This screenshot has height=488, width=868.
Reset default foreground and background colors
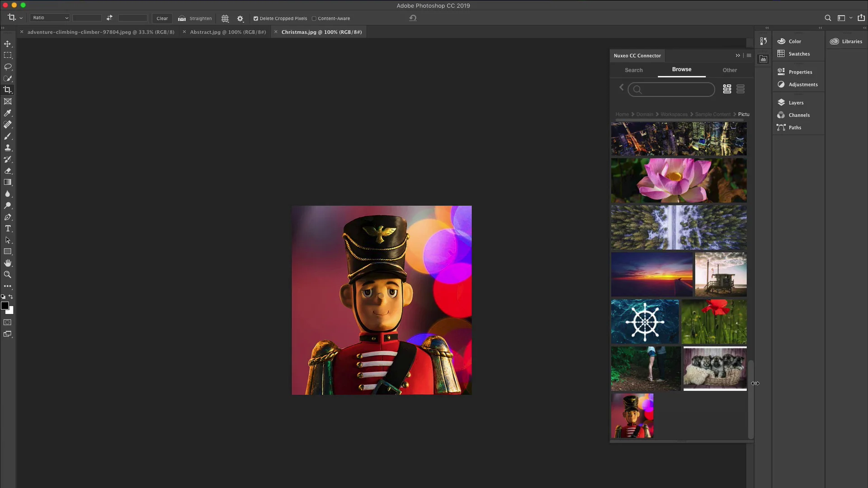[3, 297]
